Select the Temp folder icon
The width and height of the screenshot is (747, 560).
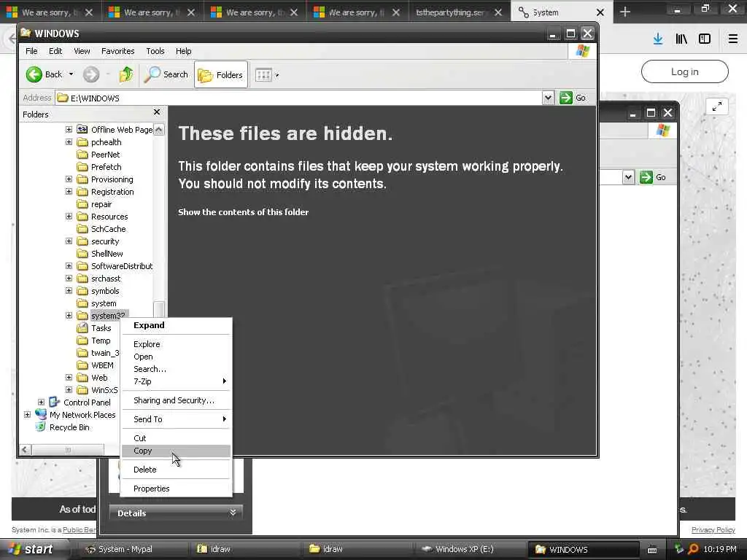(x=82, y=340)
